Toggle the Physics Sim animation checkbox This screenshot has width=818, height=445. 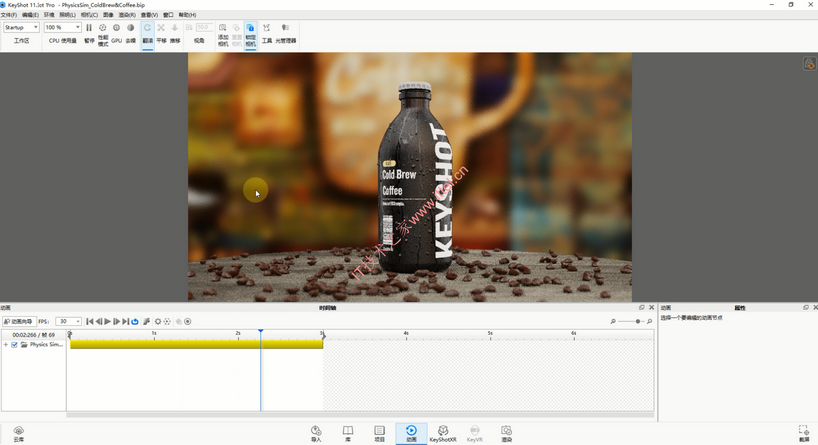click(x=14, y=345)
